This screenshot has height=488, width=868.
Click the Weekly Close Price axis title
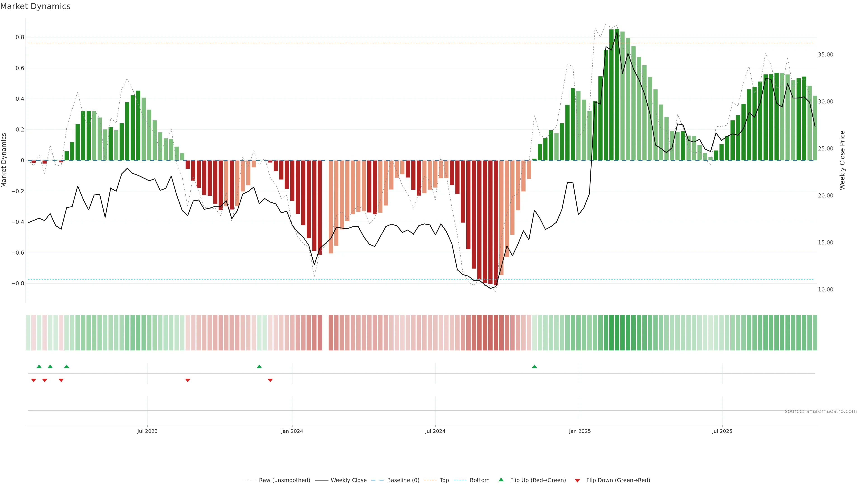[842, 160]
